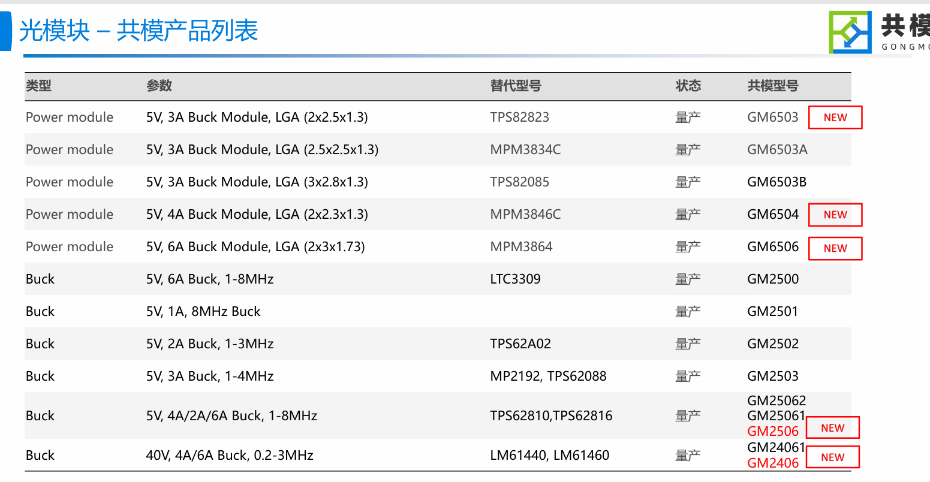Click the blue accent bar beside slide title
This screenshot has height=482, width=930.
(x=5, y=31)
